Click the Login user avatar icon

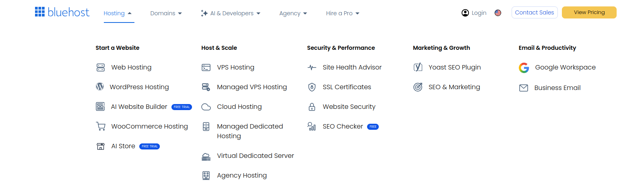coord(465,13)
